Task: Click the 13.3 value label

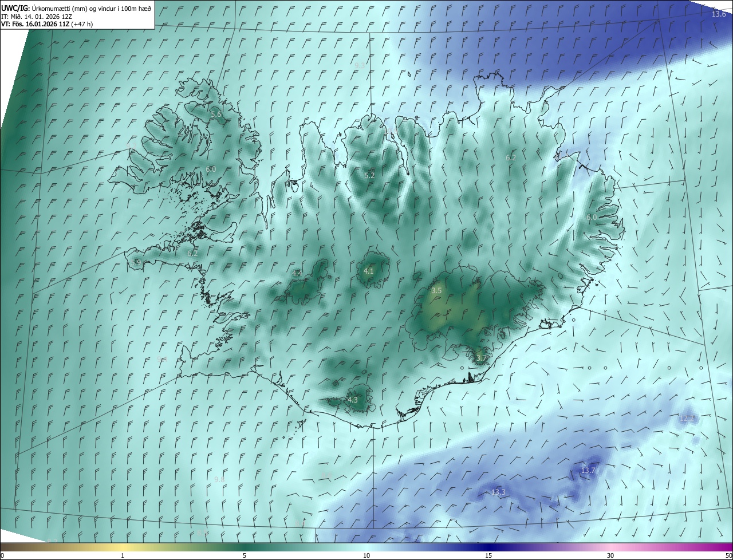Action: (x=498, y=492)
